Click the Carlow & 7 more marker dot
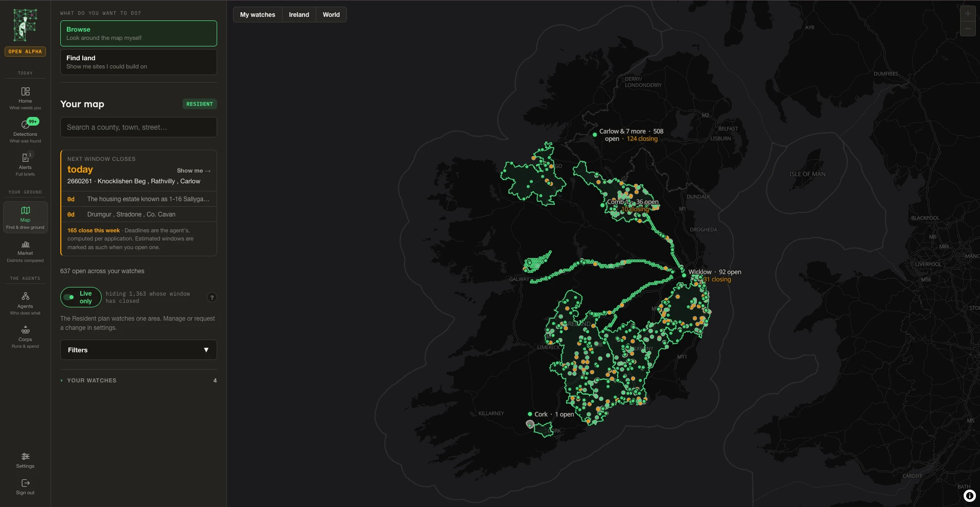This screenshot has width=980, height=507. click(x=595, y=135)
